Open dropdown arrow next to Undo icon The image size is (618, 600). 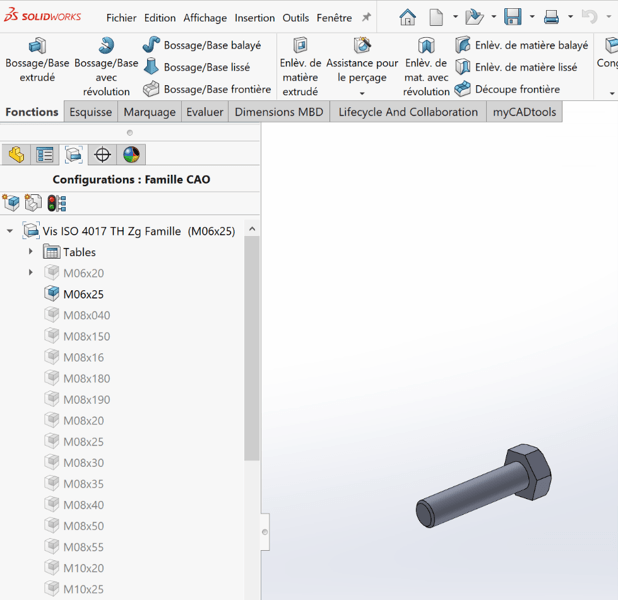[x=609, y=17]
